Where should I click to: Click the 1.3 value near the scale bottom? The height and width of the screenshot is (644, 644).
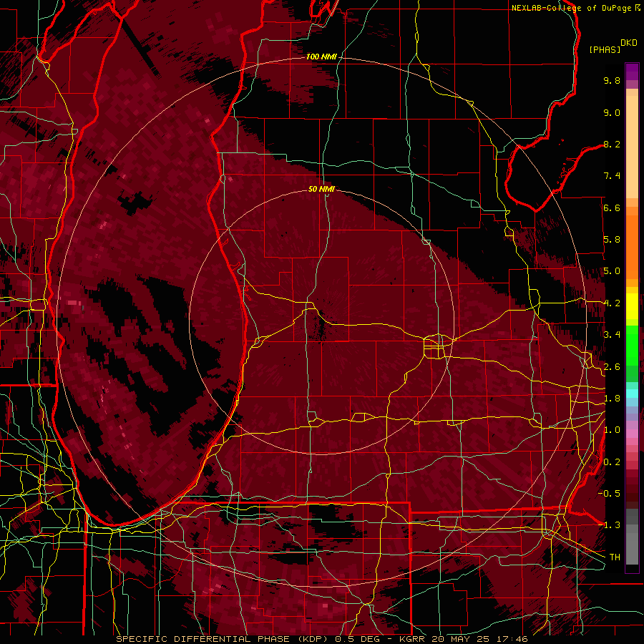click(612, 525)
